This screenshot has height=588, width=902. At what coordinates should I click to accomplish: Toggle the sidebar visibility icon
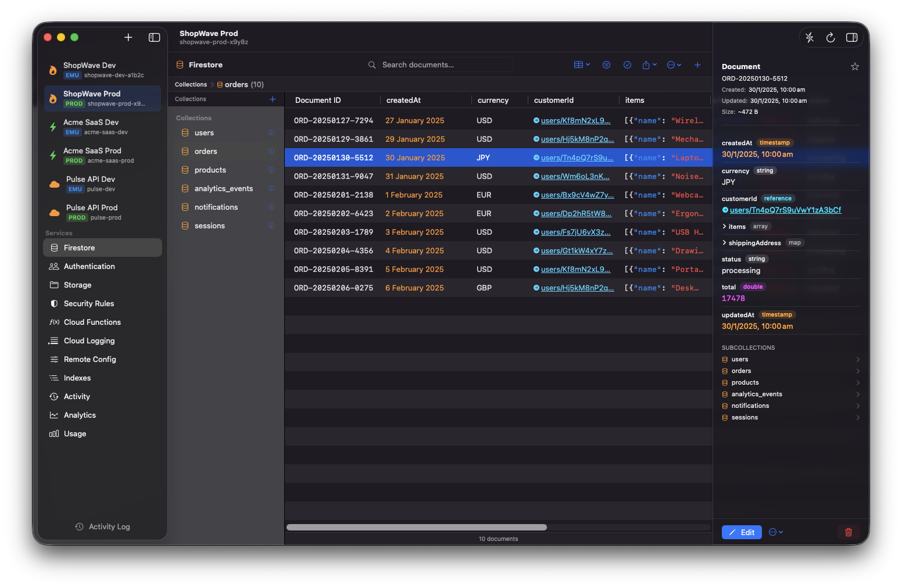coord(154,37)
